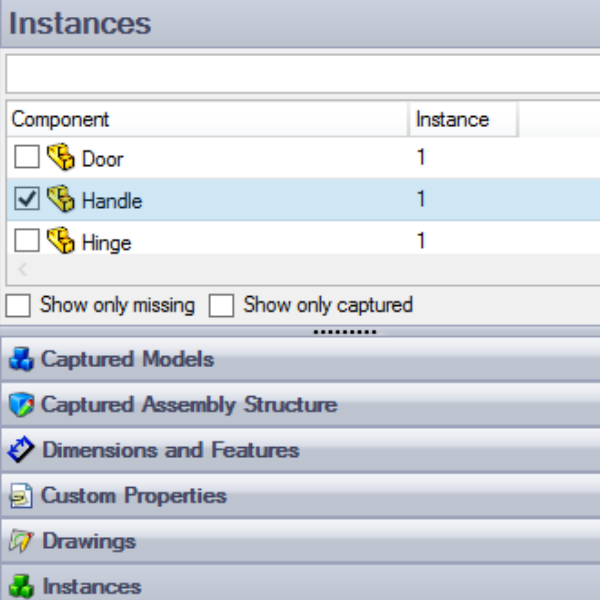Uncheck the Handle component checkbox
Viewport: 600px width, 600px height.
27,198
